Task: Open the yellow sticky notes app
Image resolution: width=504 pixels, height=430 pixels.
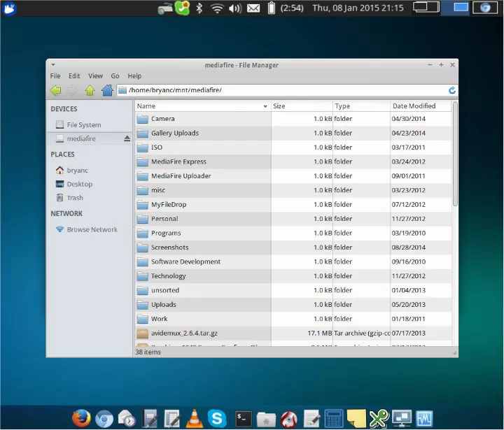Action: (x=356, y=418)
